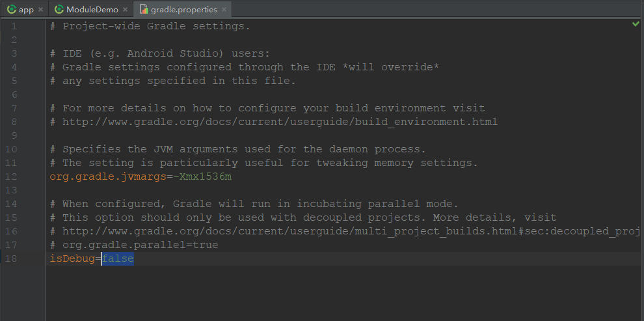Click the build_environment.html URL comment
Screen dimensions: 644x321
coord(280,122)
